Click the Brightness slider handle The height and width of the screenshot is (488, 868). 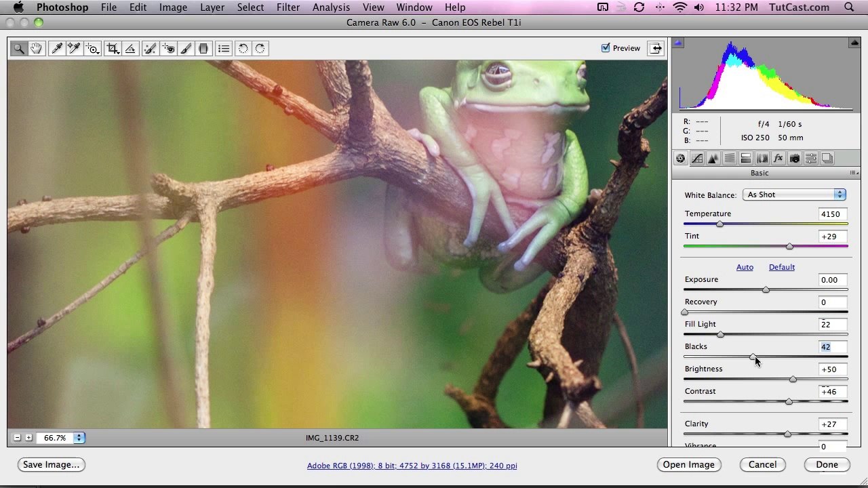793,379
